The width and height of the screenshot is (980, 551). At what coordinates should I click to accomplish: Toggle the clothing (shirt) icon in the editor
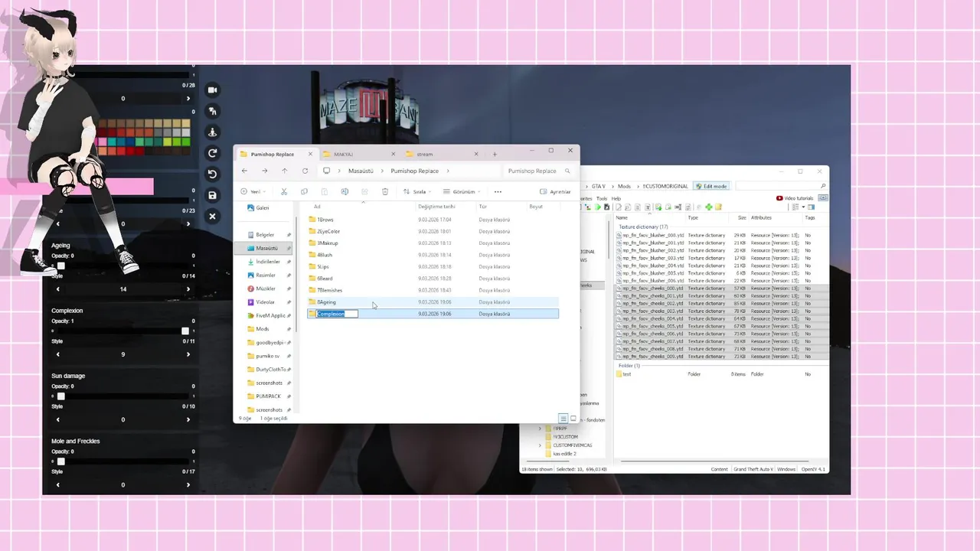pos(213,111)
